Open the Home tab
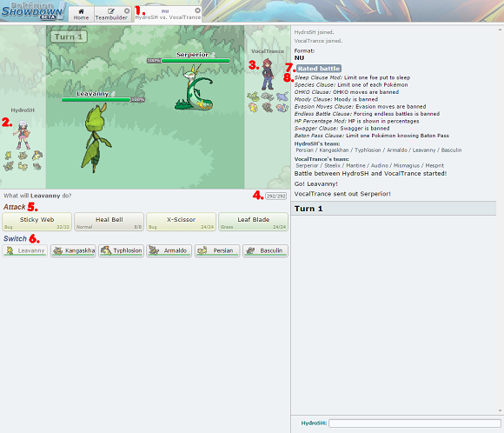Screen dimensions: 504x433 [81, 14]
